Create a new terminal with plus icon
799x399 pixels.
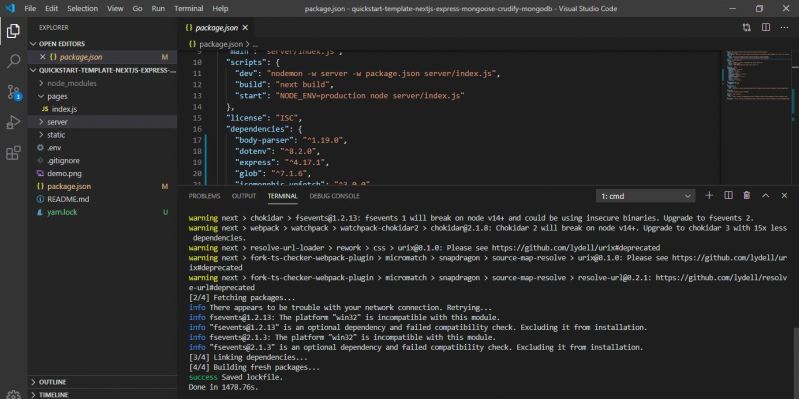(x=709, y=196)
